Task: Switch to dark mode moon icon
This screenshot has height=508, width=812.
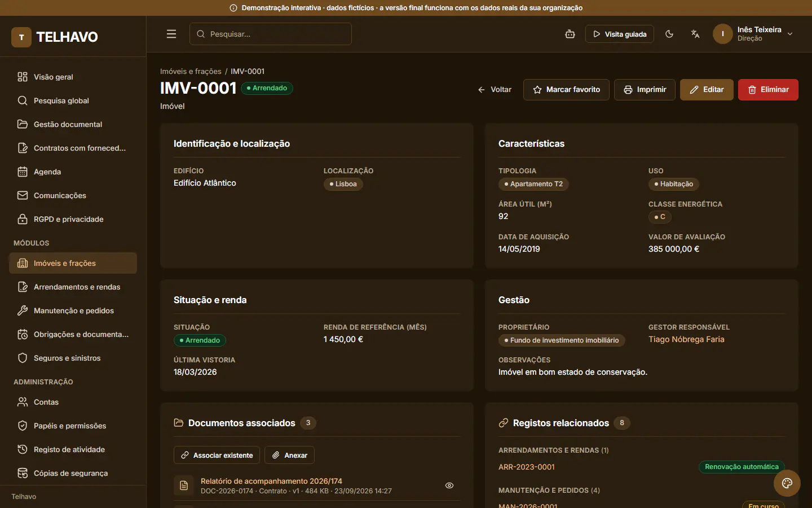Action: pyautogui.click(x=669, y=34)
